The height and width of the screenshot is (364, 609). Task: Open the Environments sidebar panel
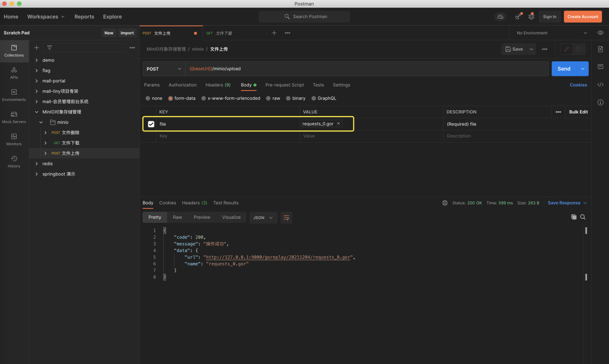click(14, 95)
